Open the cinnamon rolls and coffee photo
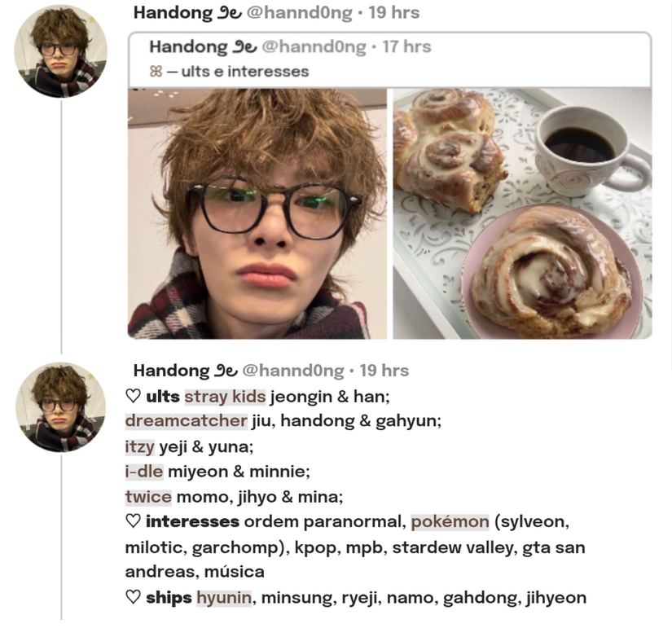Image resolution: width=672 pixels, height=637 pixels. pyautogui.click(x=522, y=213)
